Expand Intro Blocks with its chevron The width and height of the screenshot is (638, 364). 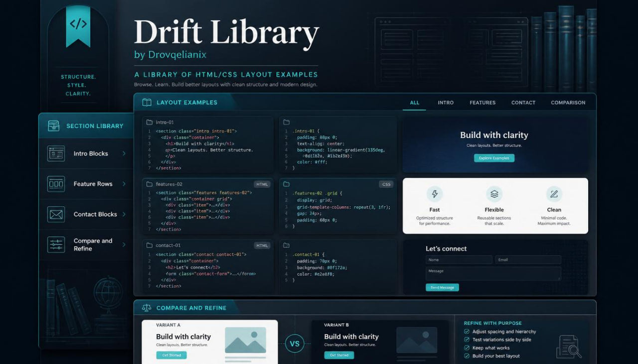click(x=124, y=153)
